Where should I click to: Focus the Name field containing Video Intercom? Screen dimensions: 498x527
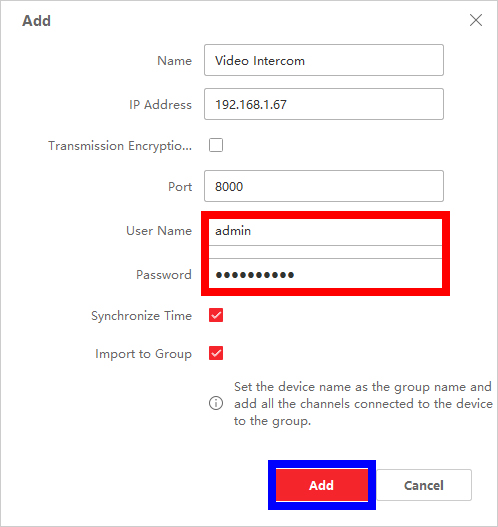324,60
